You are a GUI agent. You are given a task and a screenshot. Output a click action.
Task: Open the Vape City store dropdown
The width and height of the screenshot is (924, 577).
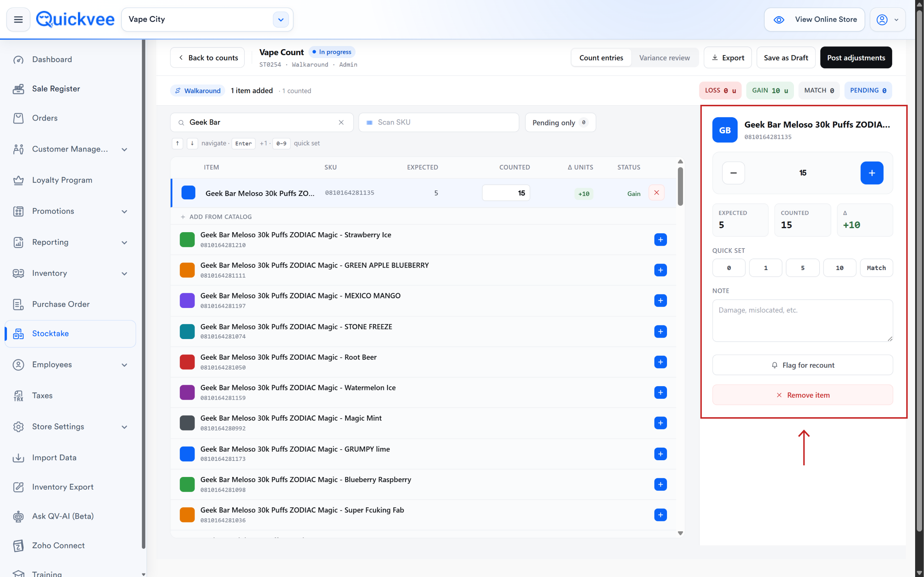pos(281,19)
